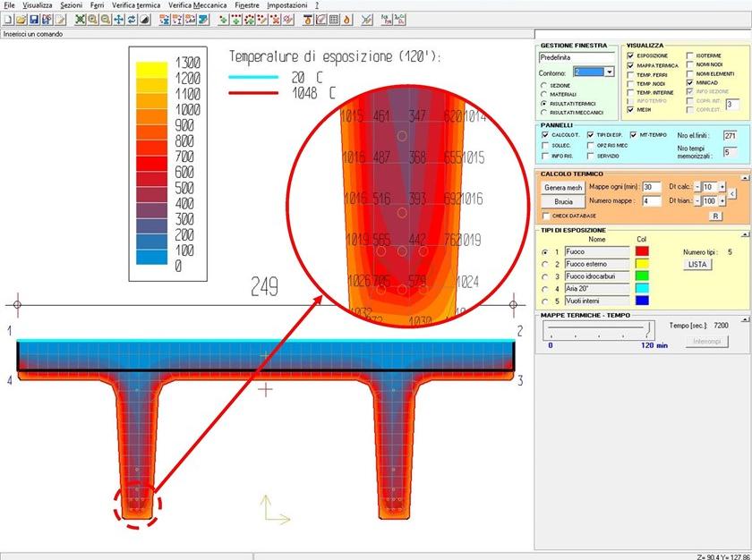This screenshot has width=752, height=560.
Task: Open the Contorno dropdown list
Action: (610, 72)
